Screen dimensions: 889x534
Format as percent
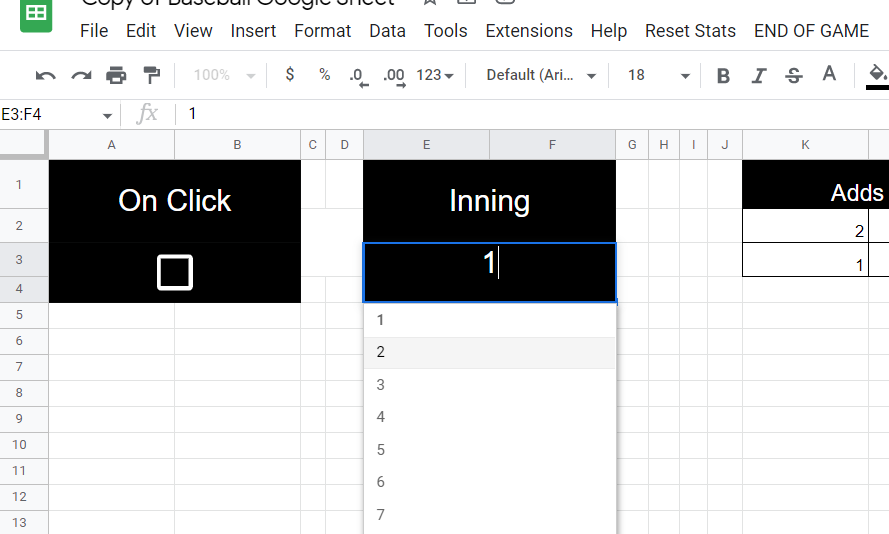pos(324,74)
